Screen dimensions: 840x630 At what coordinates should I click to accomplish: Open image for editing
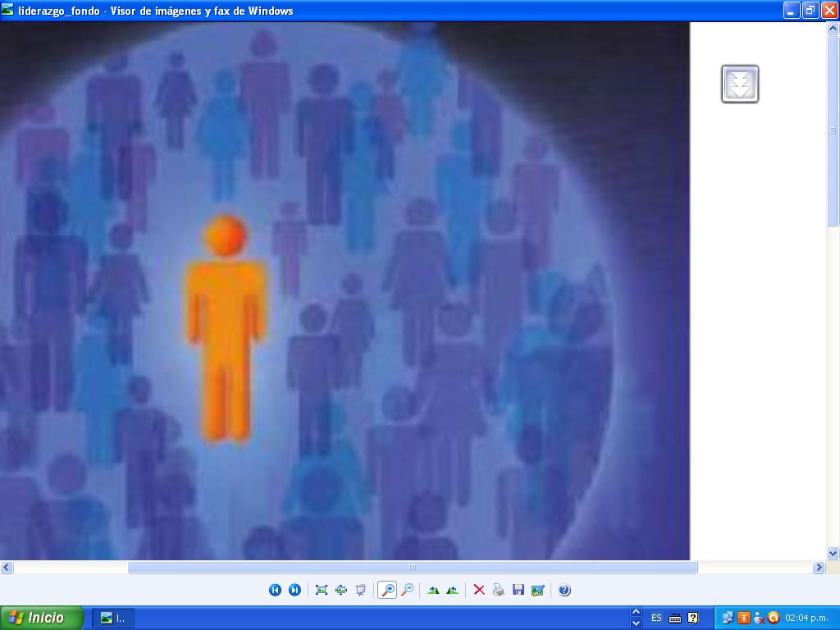538,590
